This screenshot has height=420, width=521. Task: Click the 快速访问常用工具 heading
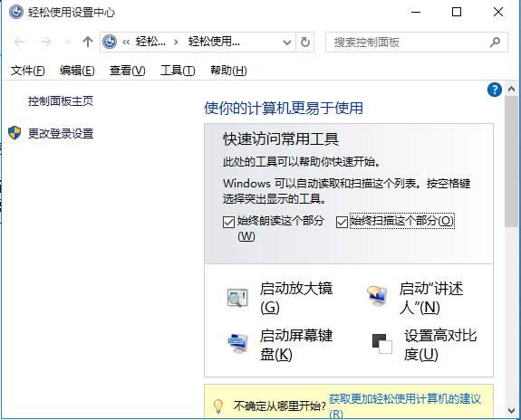(x=281, y=139)
